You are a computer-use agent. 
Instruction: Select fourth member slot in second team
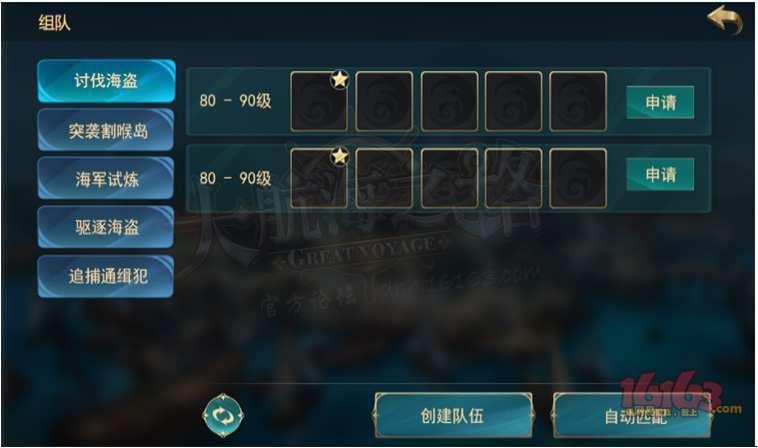pyautogui.click(x=513, y=178)
